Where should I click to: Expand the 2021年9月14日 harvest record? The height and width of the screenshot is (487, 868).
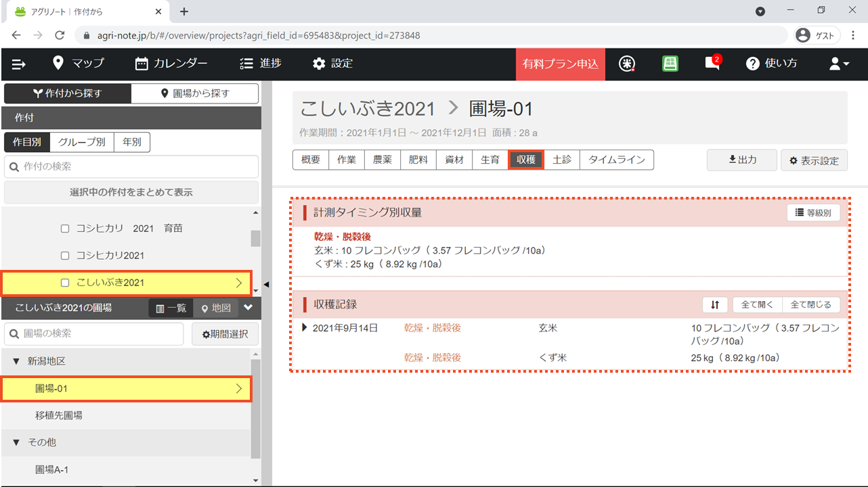304,328
